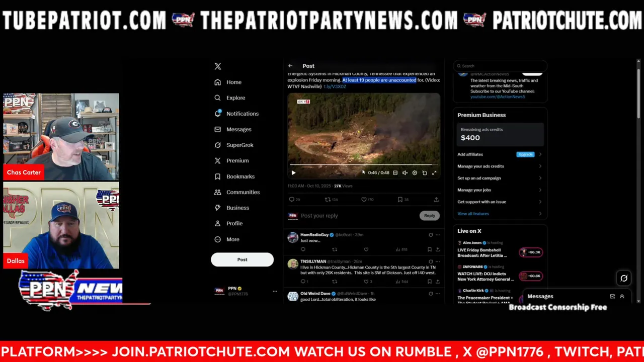Image resolution: width=644 pixels, height=362 pixels.
Task: Open the floating Grok button
Action: point(624,278)
